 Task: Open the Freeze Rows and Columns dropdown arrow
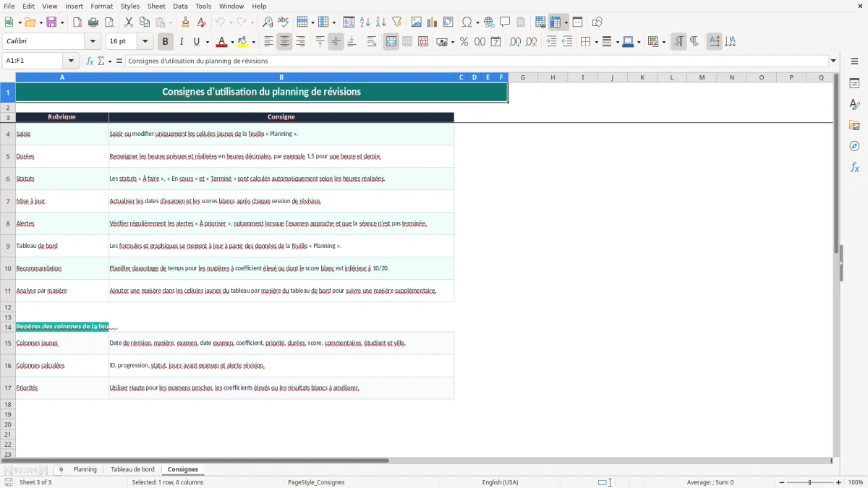click(566, 22)
